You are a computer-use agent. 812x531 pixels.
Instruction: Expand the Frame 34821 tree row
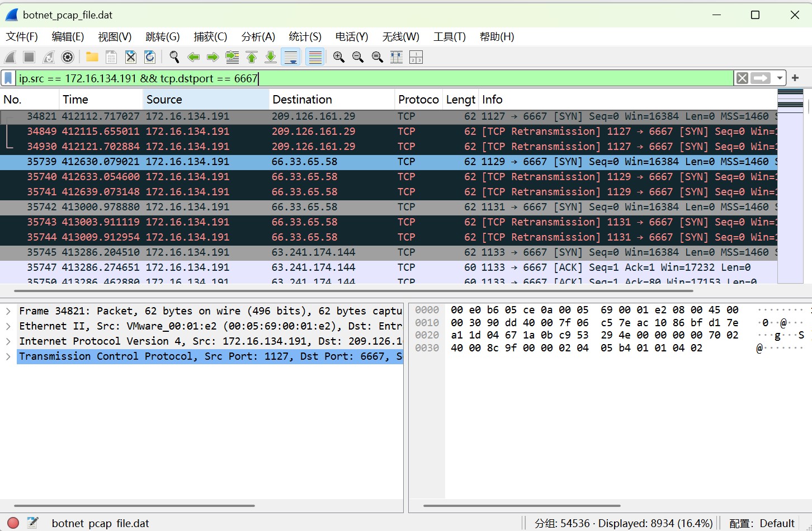[x=8, y=311]
